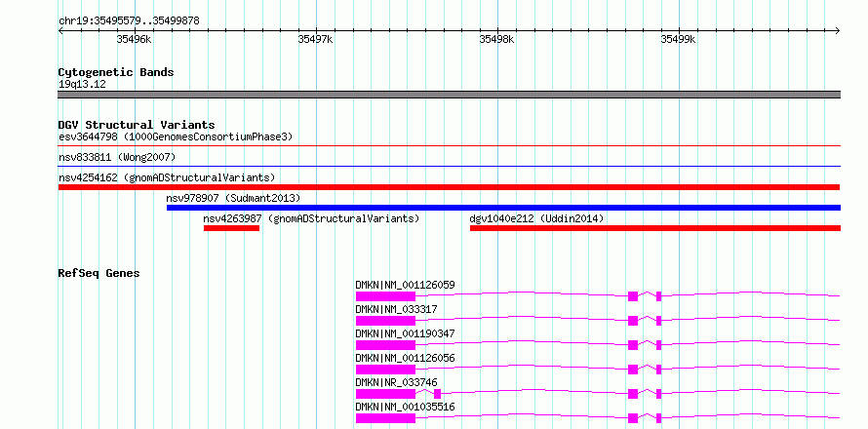Click the Cytogenetic Bands track title
868x429 pixels.
pyautogui.click(x=116, y=72)
